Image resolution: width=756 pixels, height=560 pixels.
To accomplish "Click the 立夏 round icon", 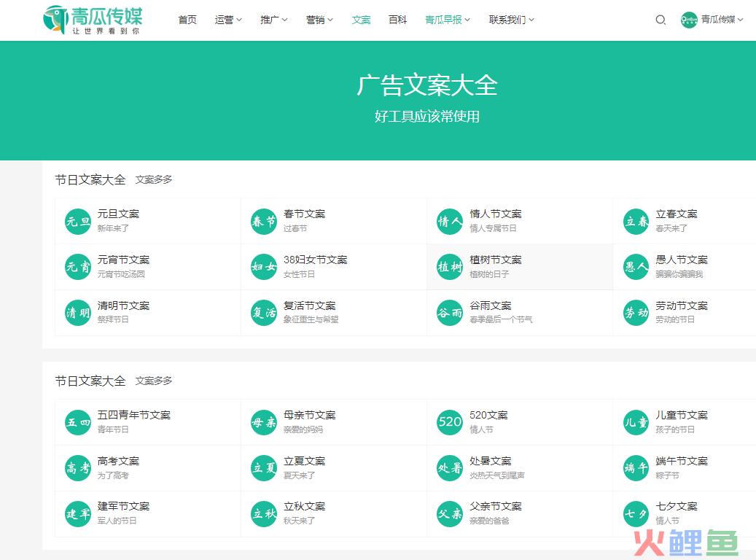I will point(264,468).
